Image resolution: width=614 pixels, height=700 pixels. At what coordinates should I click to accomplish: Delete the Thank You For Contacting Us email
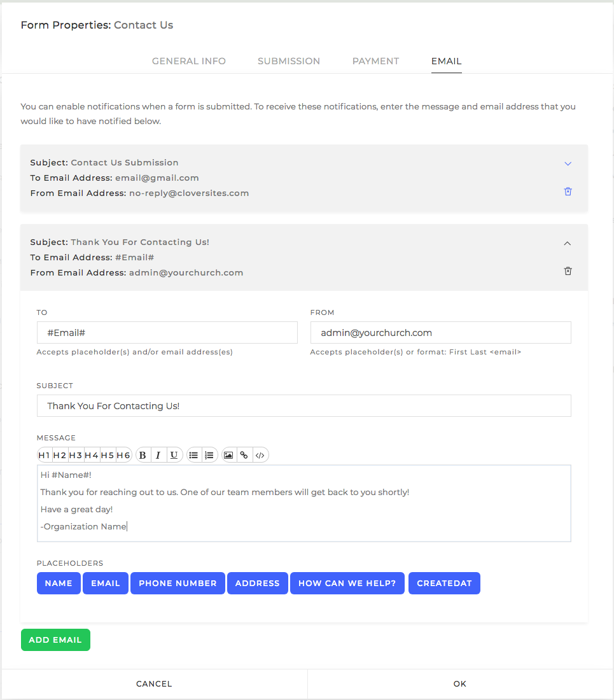point(568,270)
